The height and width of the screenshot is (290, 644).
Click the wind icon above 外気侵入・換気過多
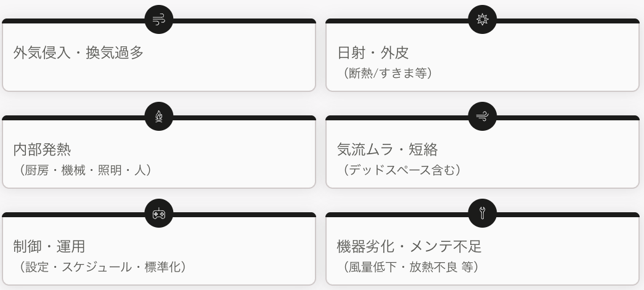(159, 21)
